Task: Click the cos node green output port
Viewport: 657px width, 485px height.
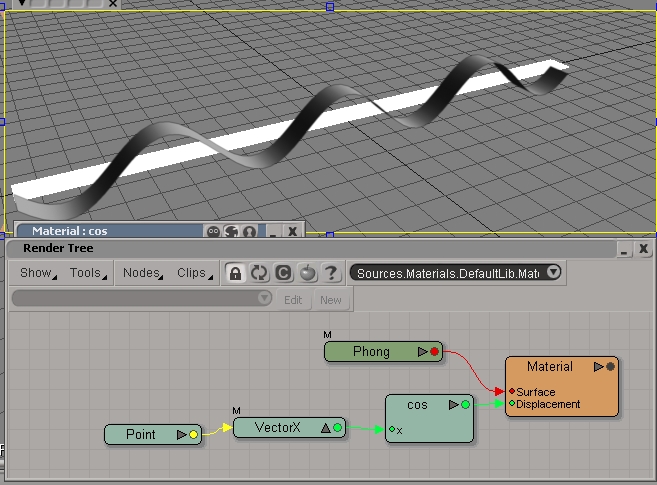Action: (x=465, y=405)
